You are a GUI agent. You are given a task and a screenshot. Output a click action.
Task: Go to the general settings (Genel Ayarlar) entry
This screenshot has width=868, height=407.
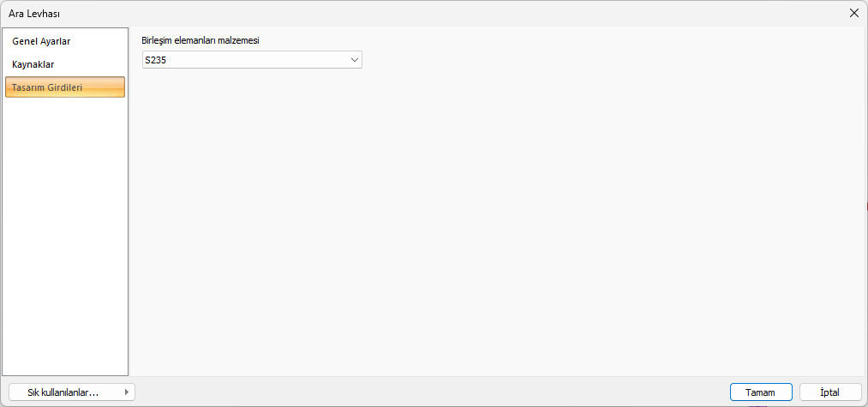(x=41, y=41)
